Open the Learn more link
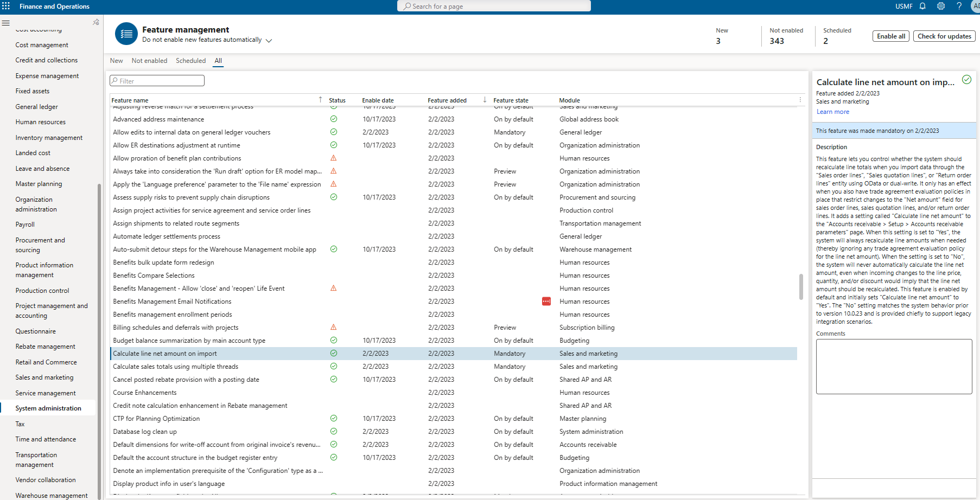 [832, 111]
